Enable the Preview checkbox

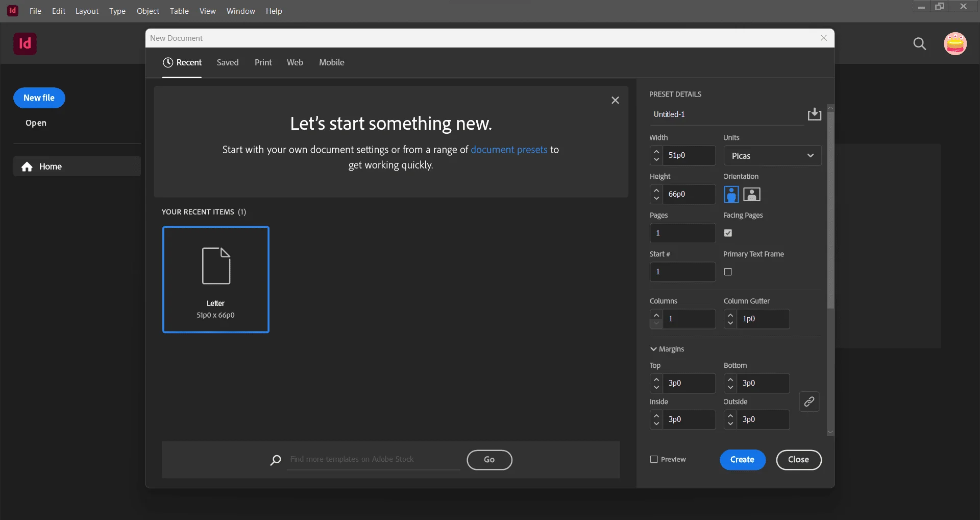tap(654, 459)
